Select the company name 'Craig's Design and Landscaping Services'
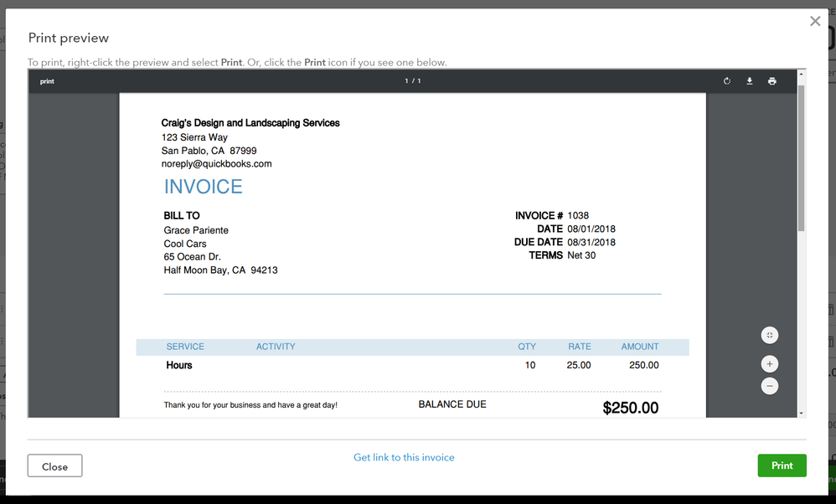The width and height of the screenshot is (836, 504). coord(250,123)
